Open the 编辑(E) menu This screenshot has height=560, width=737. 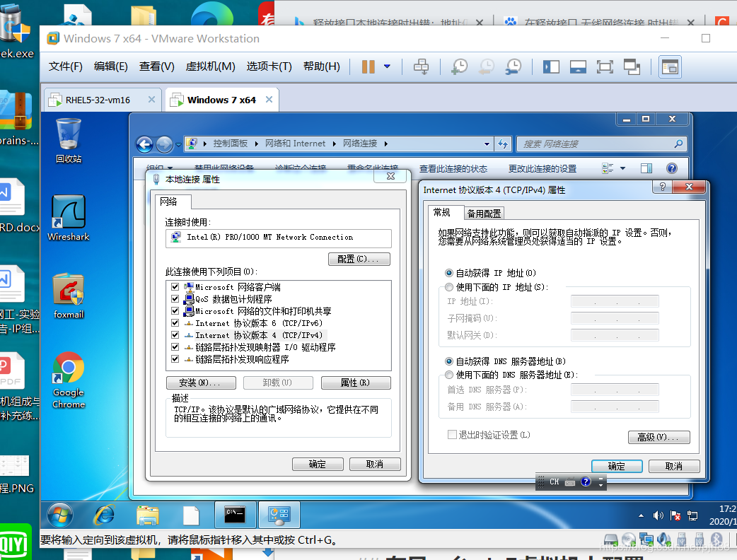pyautogui.click(x=110, y=66)
